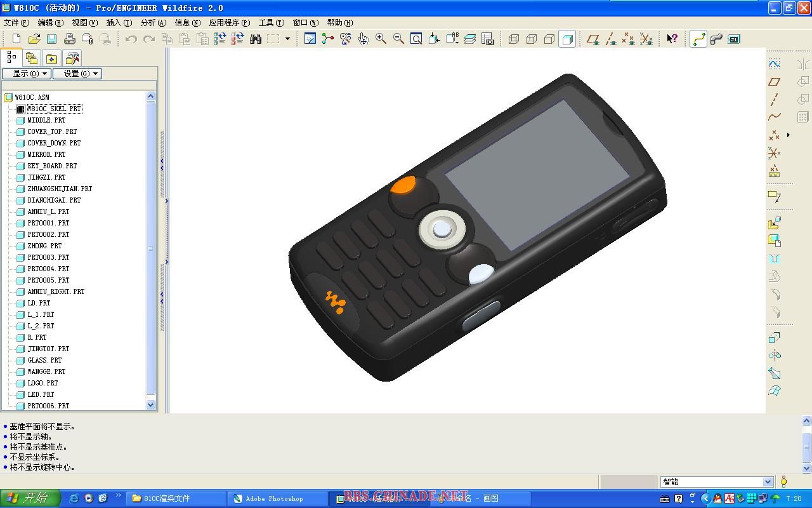Viewport: 812px width, 508px height.
Task: Click the Windows 开始 start button
Action: (x=30, y=498)
